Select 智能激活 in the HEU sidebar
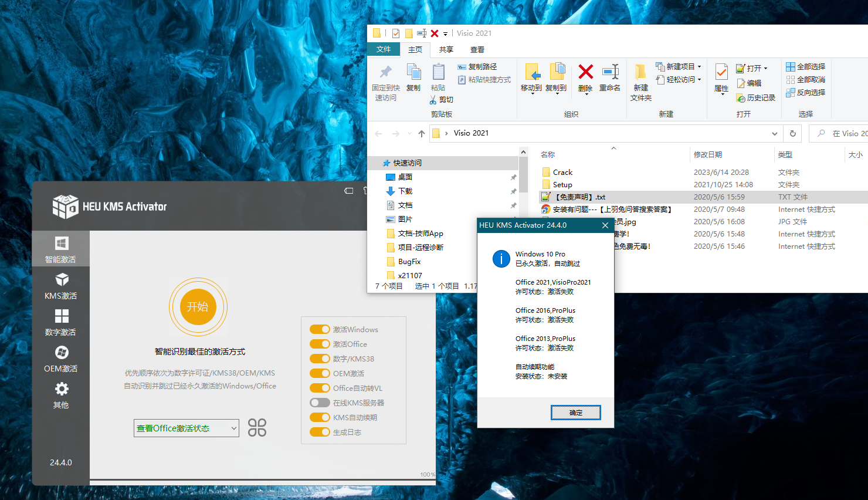Viewport: 868px width, 500px height. coord(60,248)
